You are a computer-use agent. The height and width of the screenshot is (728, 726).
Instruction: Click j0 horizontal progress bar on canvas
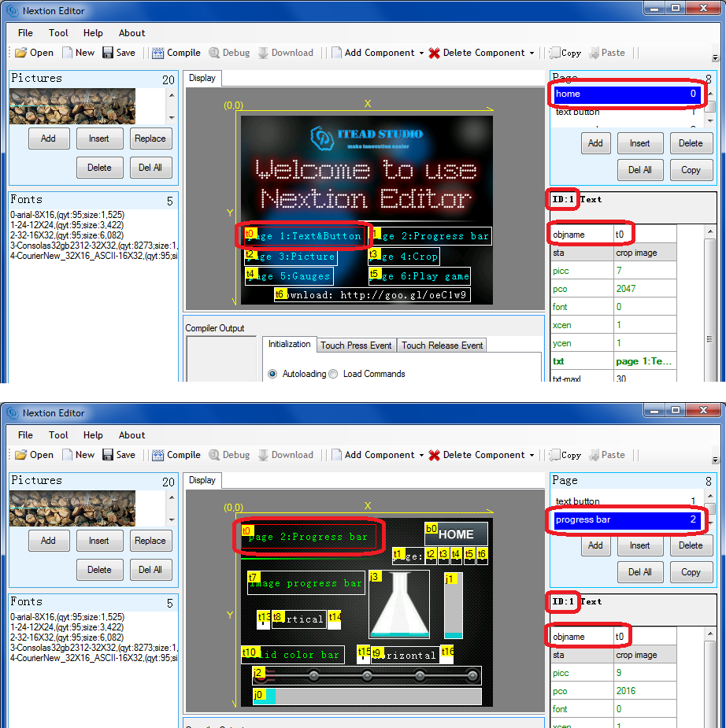click(367, 696)
